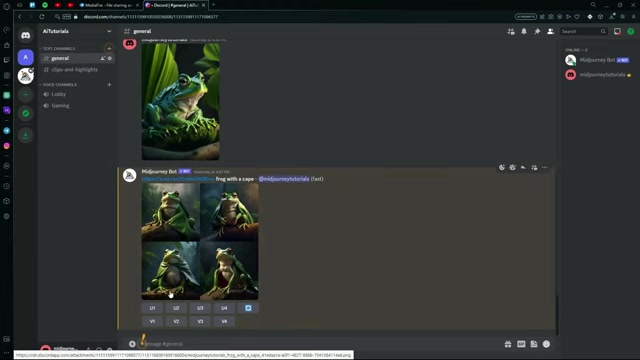The image size is (640, 360).
Task: Click the @midjourneytutorials mention
Action: [284, 179]
